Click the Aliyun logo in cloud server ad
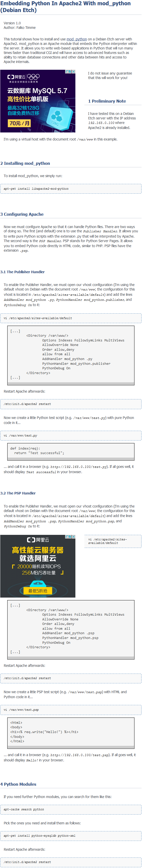The image size is (142, 868). tap(38, 540)
